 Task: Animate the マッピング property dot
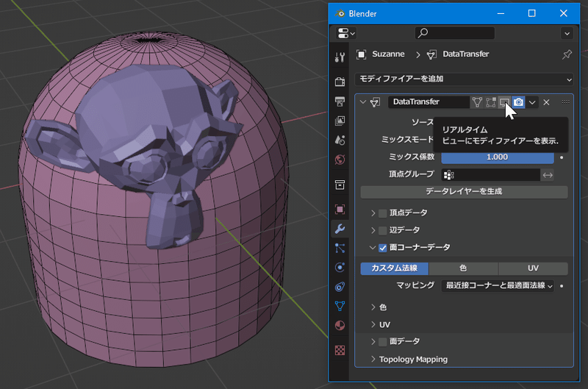(x=562, y=286)
